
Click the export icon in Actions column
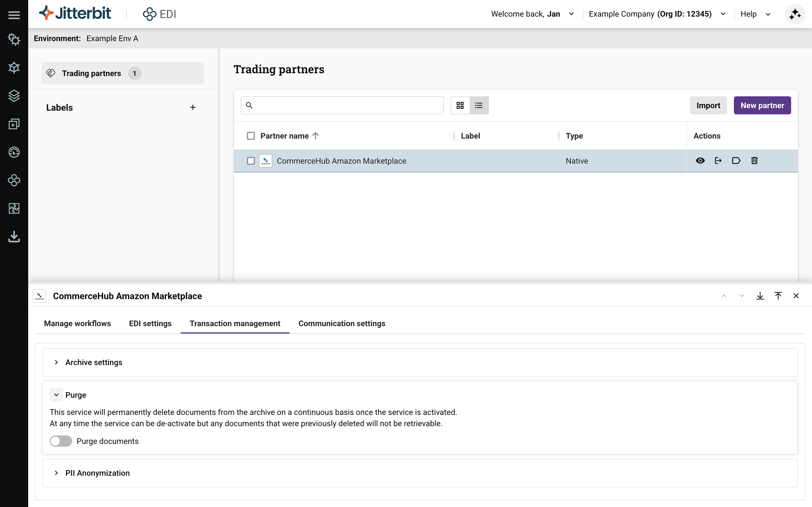tap(718, 161)
